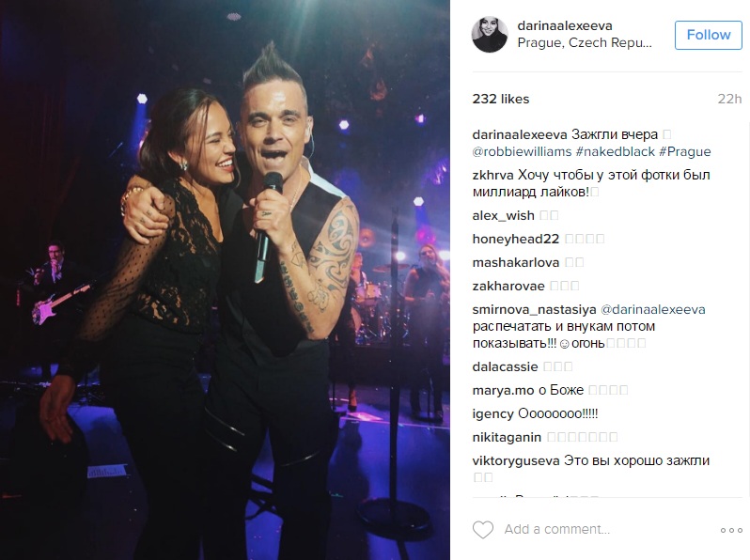Like the post with the heart icon
This screenshot has height=560, width=750.
tap(483, 529)
